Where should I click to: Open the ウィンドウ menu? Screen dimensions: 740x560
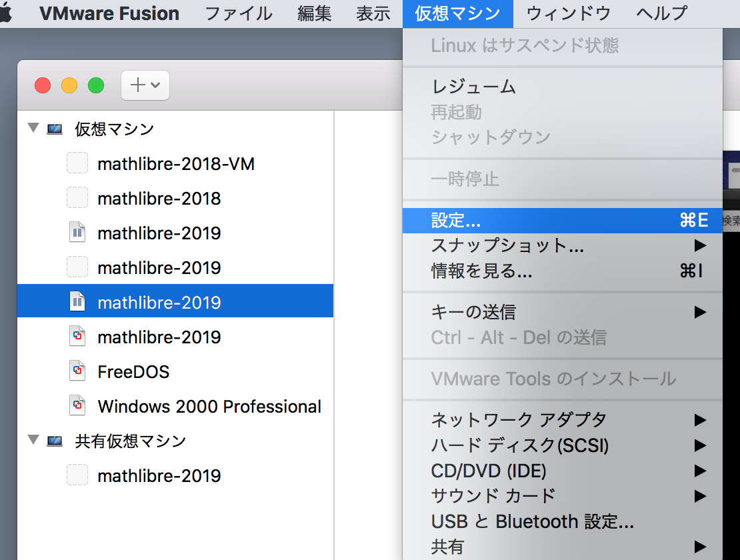pos(568,13)
